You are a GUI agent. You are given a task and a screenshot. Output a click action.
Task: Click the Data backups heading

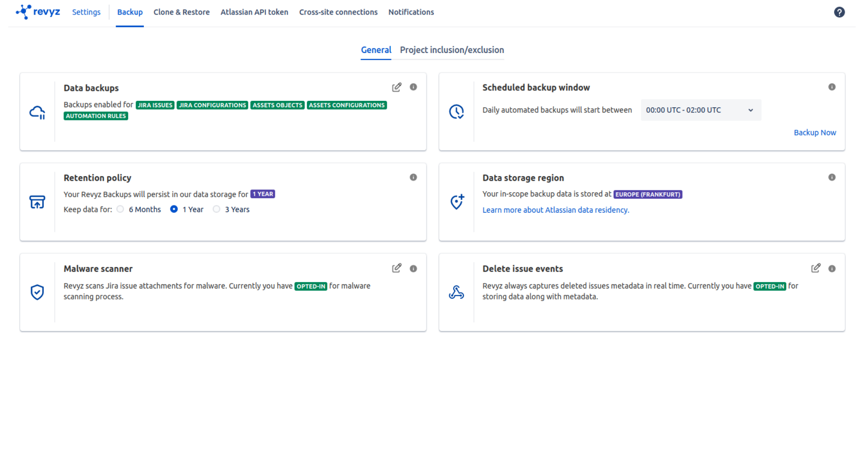[x=91, y=88]
